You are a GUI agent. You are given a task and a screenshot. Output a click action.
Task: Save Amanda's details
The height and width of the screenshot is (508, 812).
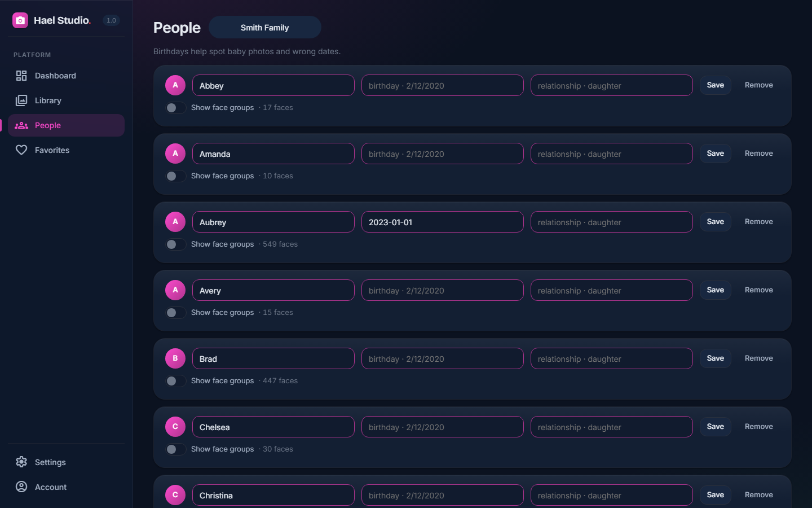(716, 154)
